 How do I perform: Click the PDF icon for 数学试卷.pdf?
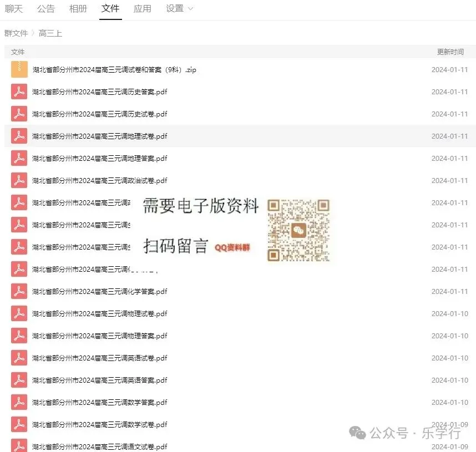click(19, 424)
